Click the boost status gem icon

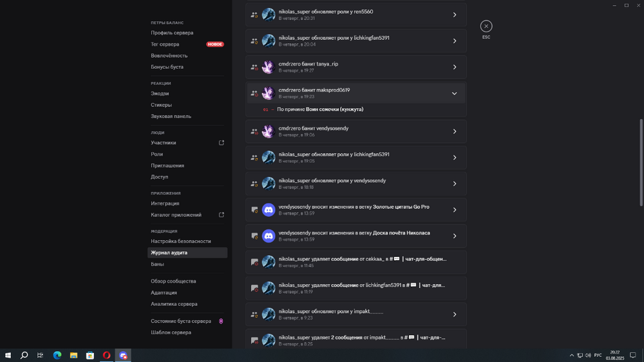(x=221, y=321)
